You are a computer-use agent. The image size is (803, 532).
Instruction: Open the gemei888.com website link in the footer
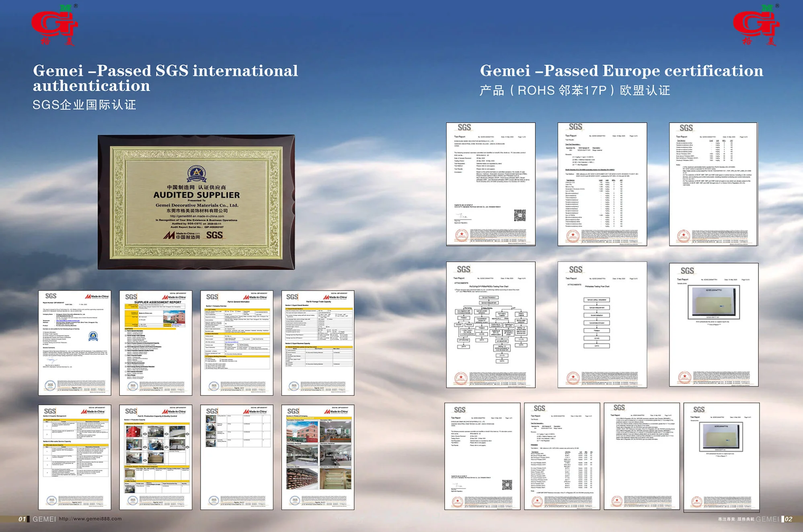click(90, 519)
